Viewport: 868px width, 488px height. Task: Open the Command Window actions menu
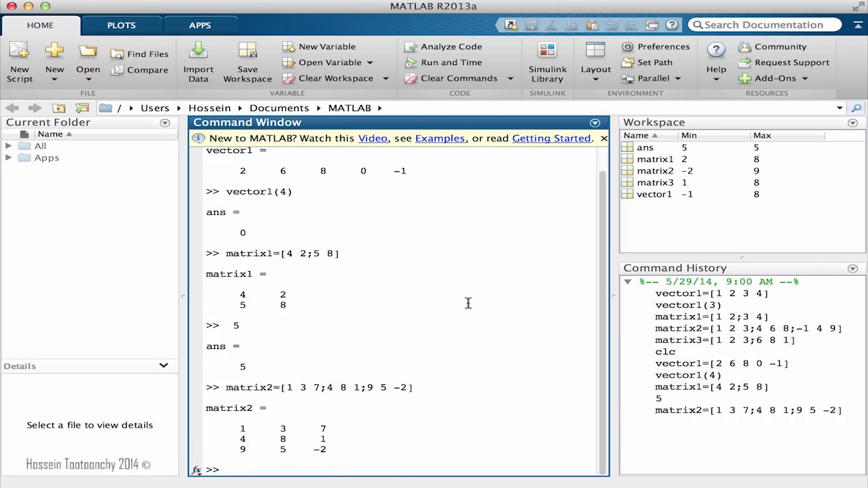point(595,123)
